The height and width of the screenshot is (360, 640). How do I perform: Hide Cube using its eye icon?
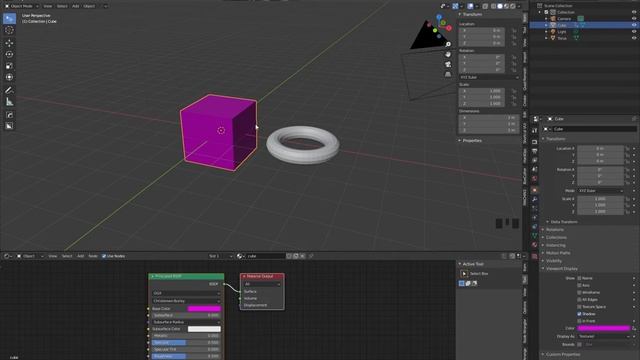[x=634, y=25]
